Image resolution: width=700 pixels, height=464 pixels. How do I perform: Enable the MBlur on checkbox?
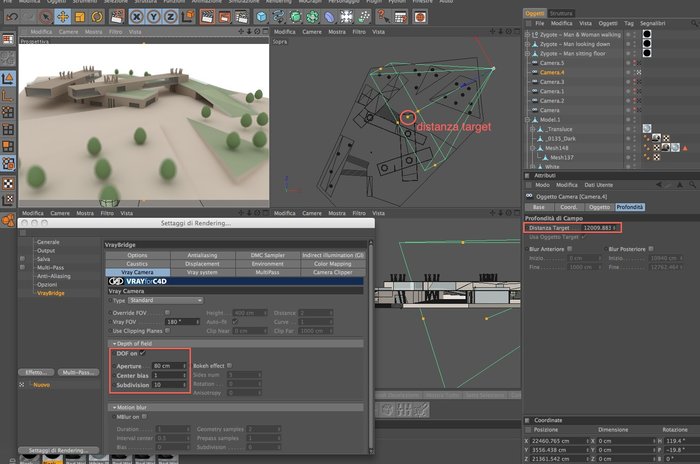[x=144, y=416]
